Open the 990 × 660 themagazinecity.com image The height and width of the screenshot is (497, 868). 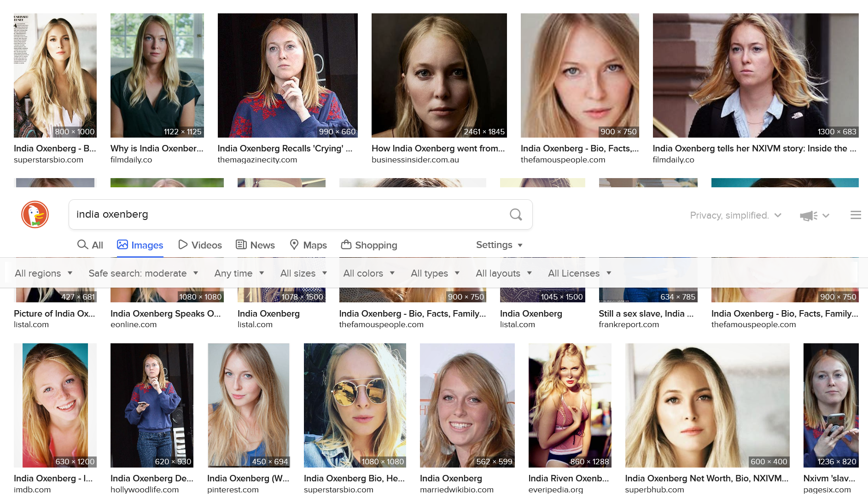coord(288,75)
